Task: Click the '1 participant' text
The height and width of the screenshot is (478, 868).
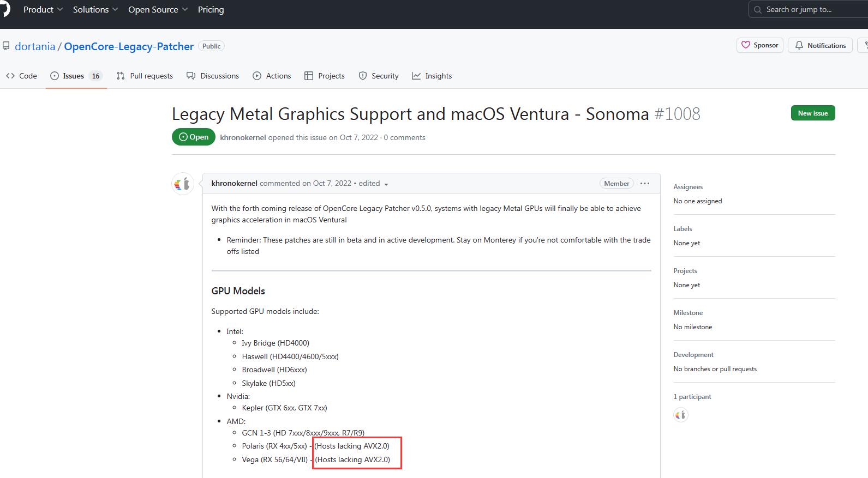Action: point(692,397)
